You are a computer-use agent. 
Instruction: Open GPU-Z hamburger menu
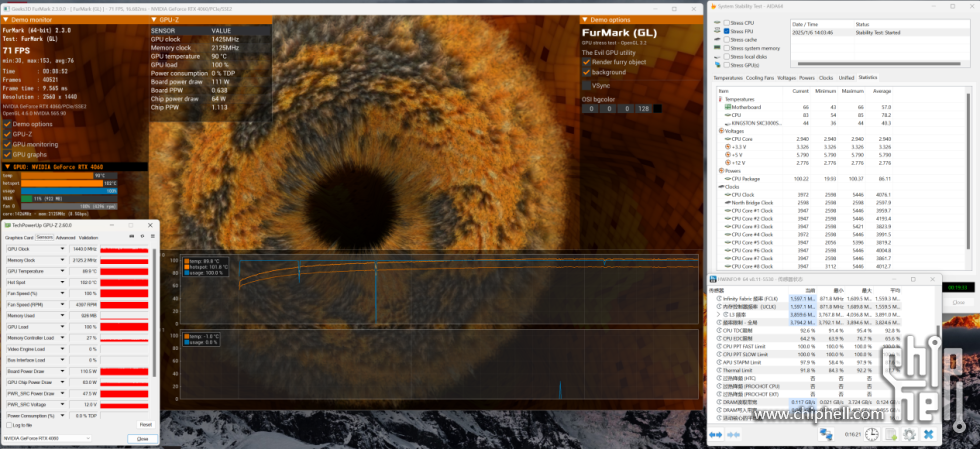(x=152, y=236)
